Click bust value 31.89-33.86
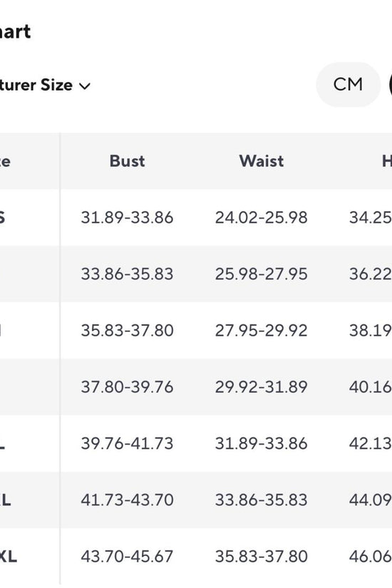 point(127,217)
